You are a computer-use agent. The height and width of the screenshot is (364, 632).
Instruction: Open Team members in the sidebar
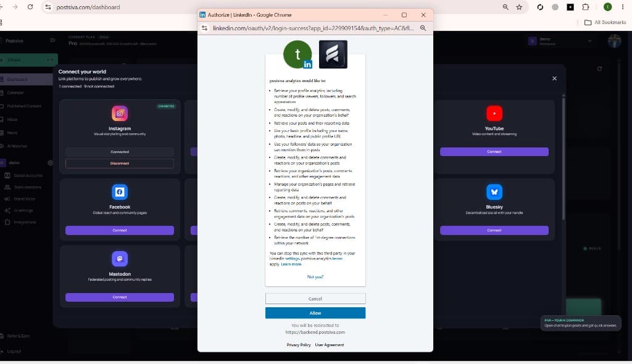(x=27, y=187)
